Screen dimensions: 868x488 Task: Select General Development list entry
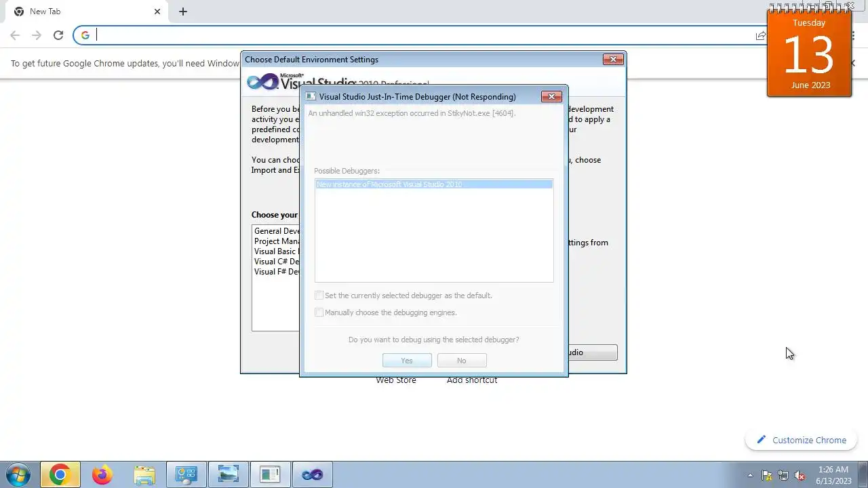point(277,231)
